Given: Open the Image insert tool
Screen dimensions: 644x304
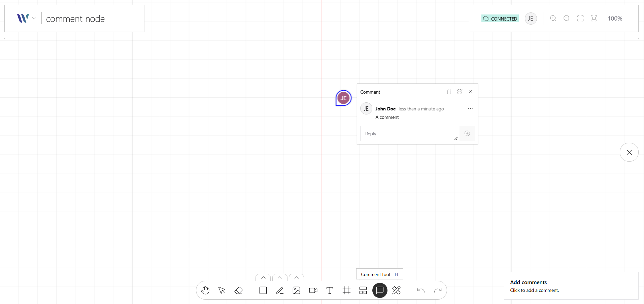Looking at the screenshot, I should [296, 290].
